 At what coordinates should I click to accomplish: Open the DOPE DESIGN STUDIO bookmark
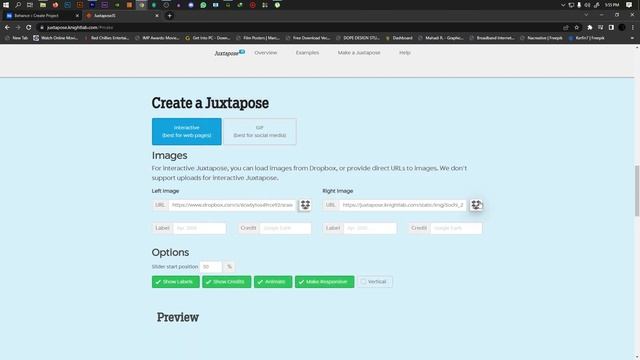point(358,38)
